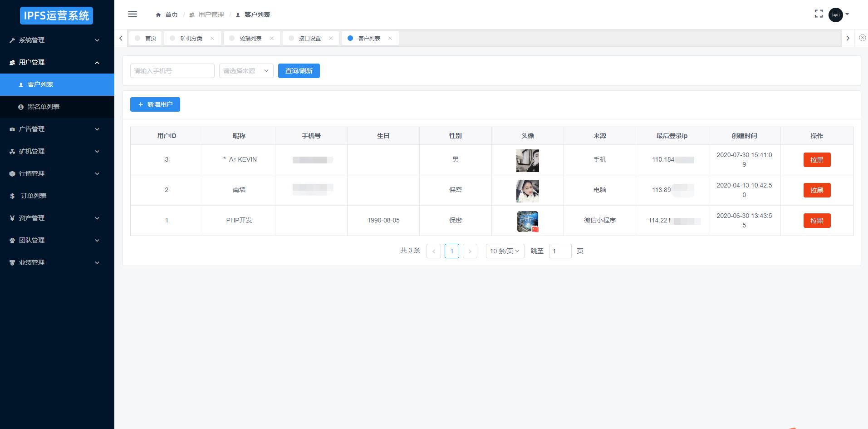This screenshot has width=868, height=429.
Task: Open the user avatar account menu
Action: [x=838, y=15]
